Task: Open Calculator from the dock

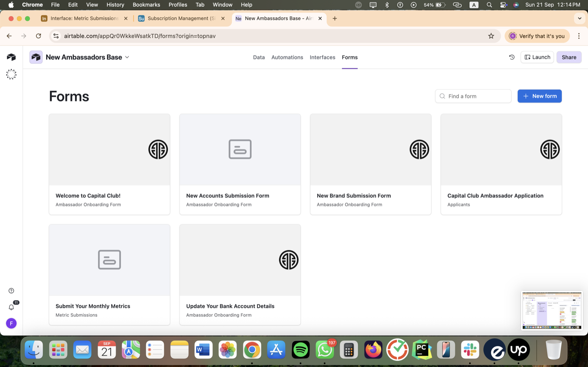Action: (349, 350)
